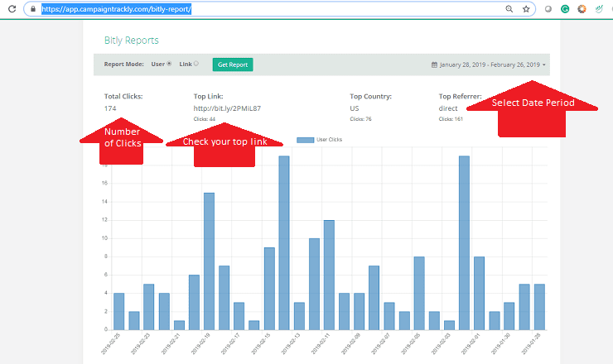Click the calendar icon beside date range
This screenshot has width=613, height=364.
(x=434, y=65)
